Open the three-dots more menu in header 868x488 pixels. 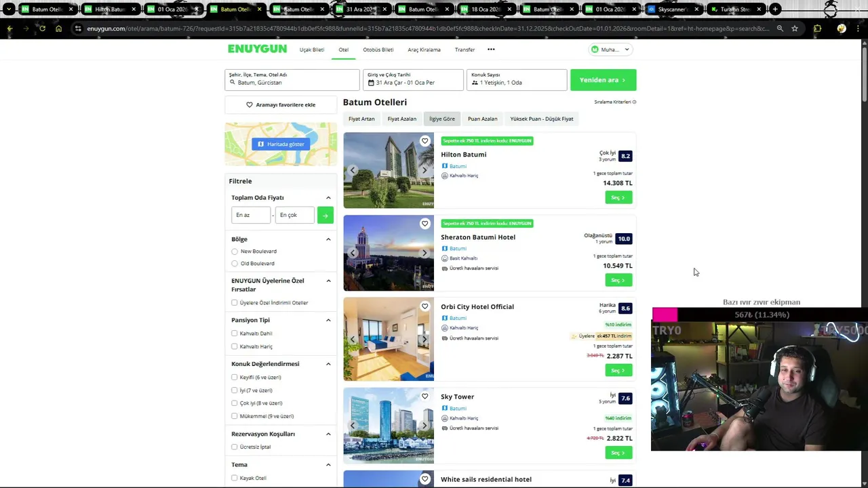pos(491,49)
